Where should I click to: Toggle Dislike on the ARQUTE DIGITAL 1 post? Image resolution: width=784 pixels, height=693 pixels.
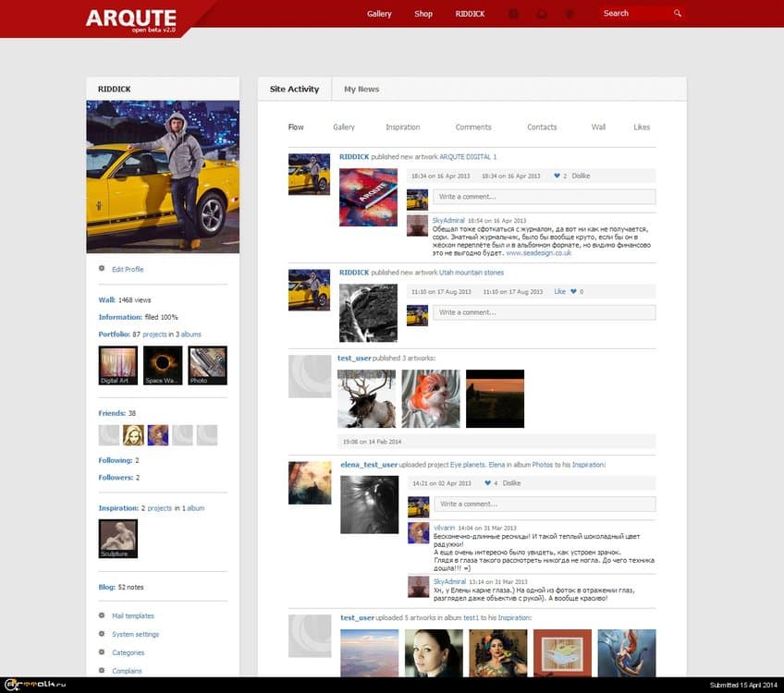click(580, 176)
